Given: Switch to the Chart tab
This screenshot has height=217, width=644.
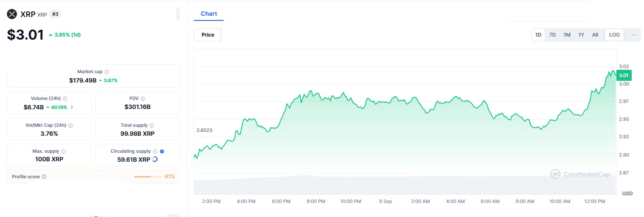Looking at the screenshot, I should [x=209, y=14].
